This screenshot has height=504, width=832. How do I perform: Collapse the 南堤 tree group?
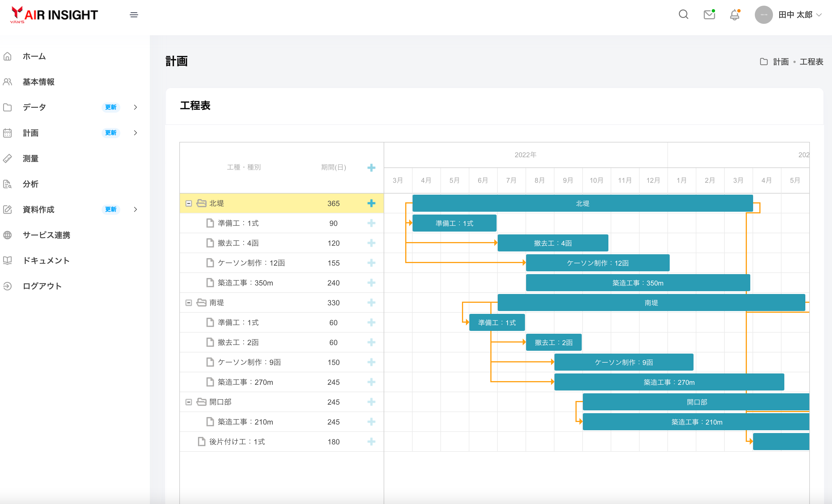point(189,303)
